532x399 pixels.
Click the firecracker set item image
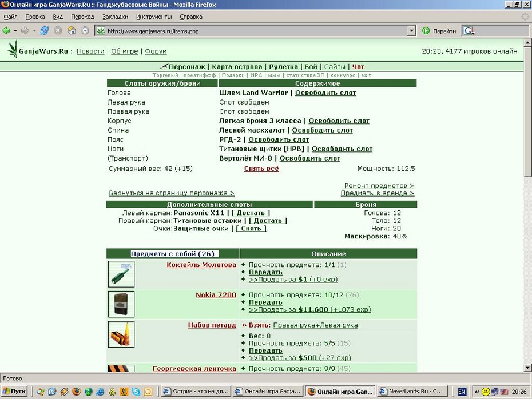tap(121, 334)
